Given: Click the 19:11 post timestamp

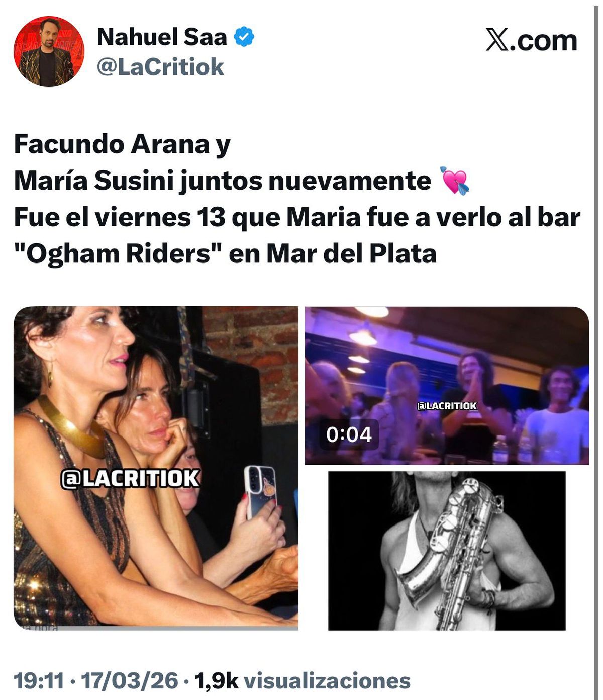Looking at the screenshot, I should click(x=39, y=681).
